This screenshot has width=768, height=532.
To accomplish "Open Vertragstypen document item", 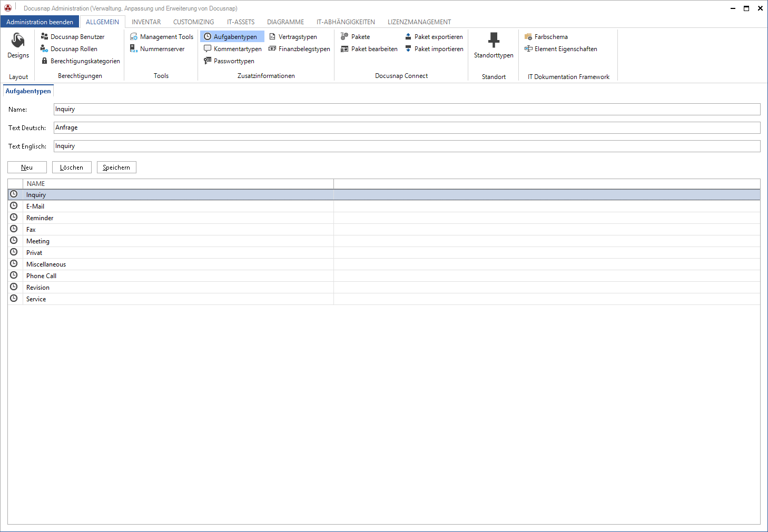I will point(293,37).
